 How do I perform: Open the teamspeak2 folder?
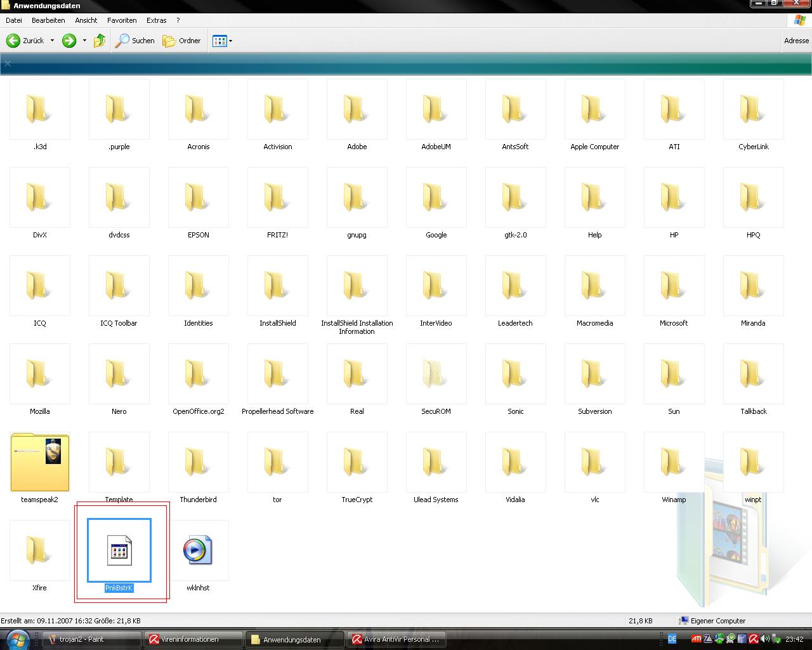click(40, 462)
